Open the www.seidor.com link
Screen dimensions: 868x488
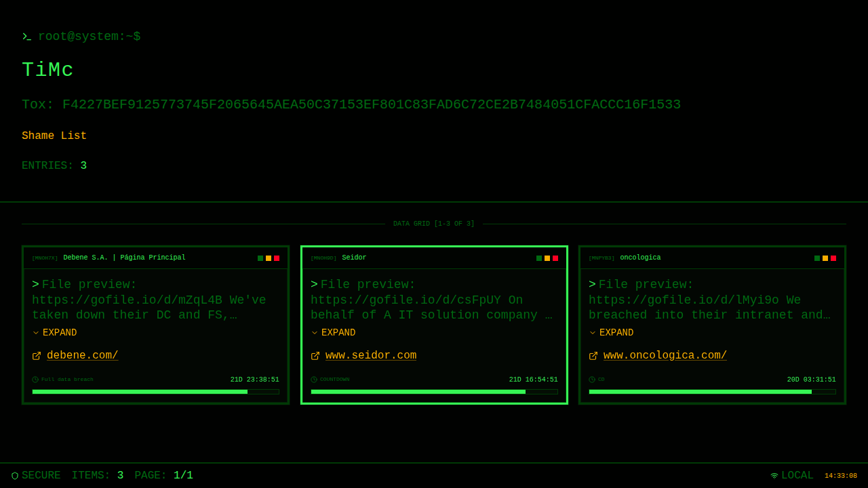click(x=370, y=356)
